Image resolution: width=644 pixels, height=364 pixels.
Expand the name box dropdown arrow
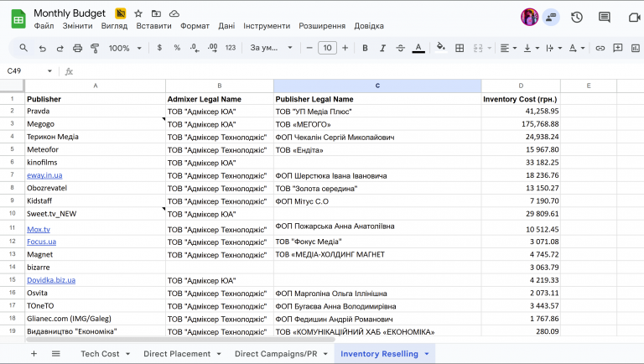49,71
